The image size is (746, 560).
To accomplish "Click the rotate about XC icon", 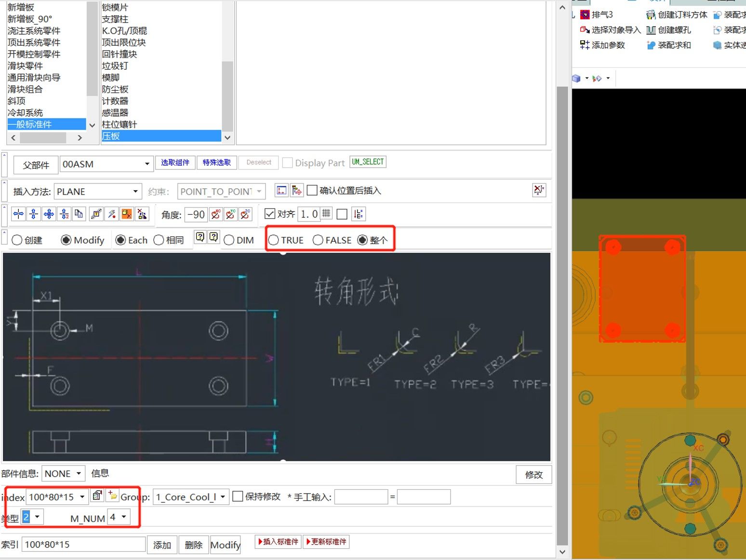I will (215, 214).
